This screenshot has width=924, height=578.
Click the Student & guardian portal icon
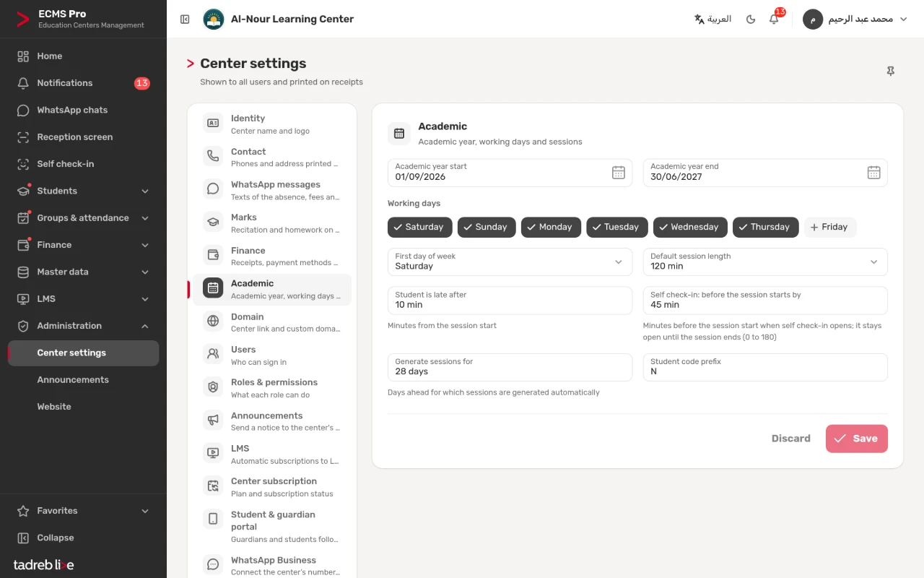[x=213, y=519]
